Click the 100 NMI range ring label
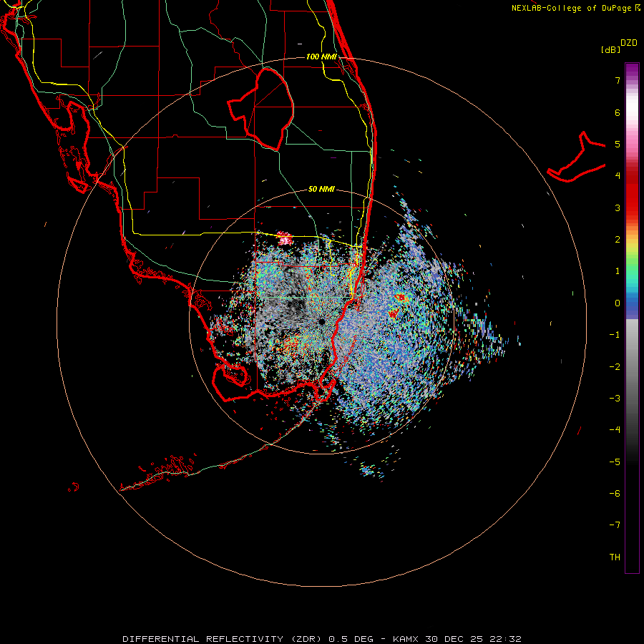Image resolution: width=644 pixels, height=644 pixels. [321, 57]
